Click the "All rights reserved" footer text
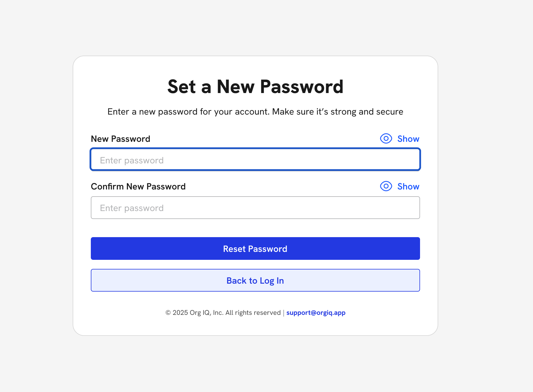The width and height of the screenshot is (533, 392). pos(253,313)
